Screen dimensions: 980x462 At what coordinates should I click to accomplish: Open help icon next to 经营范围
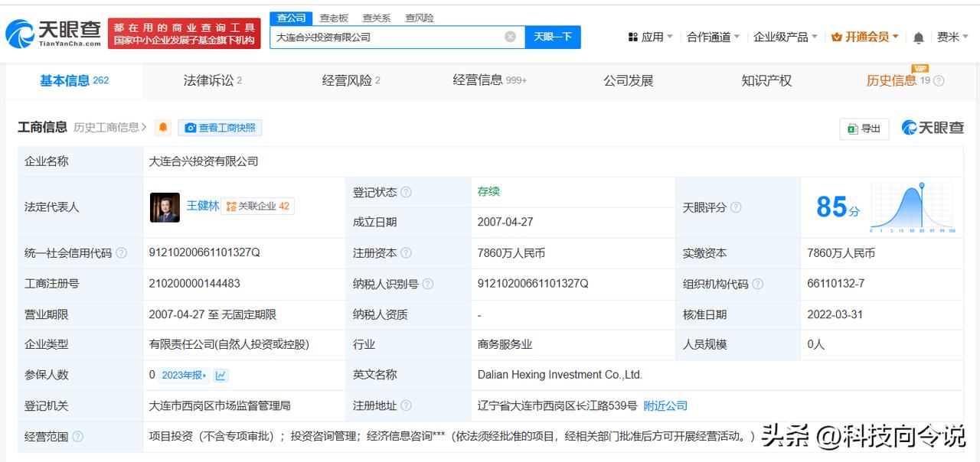(x=77, y=437)
